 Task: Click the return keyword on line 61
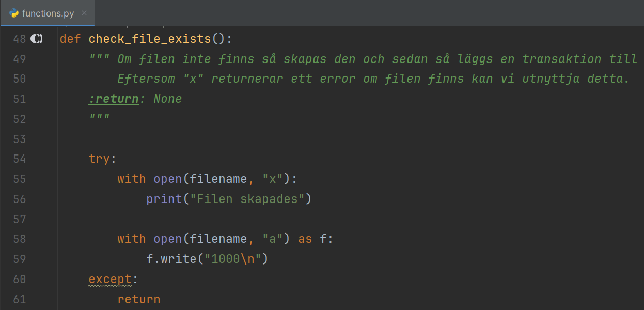pos(138,299)
